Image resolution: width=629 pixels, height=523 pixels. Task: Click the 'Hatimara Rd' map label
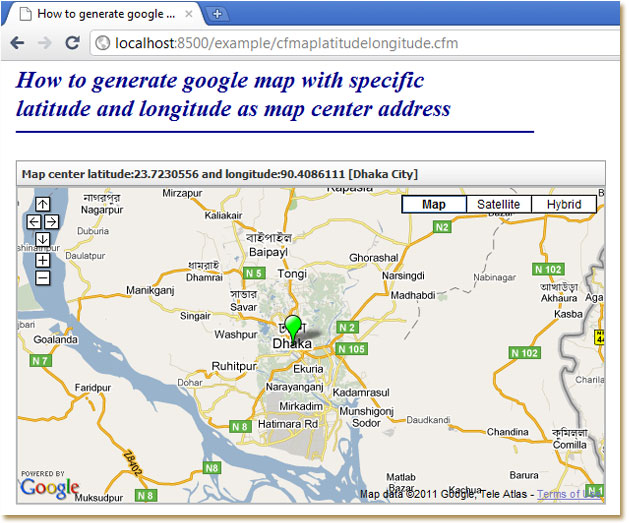pyautogui.click(x=288, y=424)
